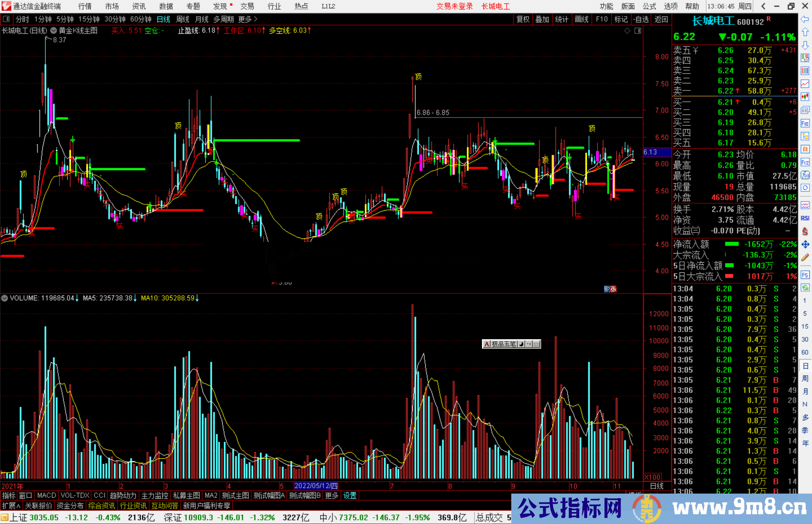Screen dimensions: 812x524
Task: Toggle the panel layout icon left of 分时
Action: (x=6, y=19)
